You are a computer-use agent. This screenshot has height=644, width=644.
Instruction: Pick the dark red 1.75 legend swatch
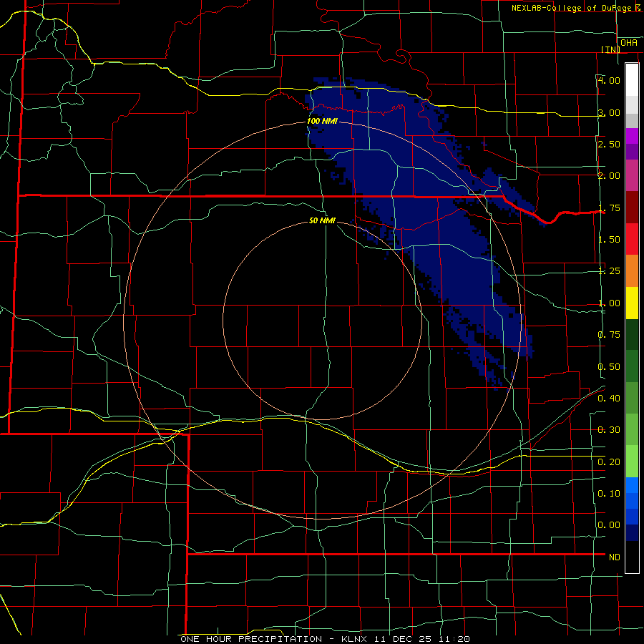point(632,208)
